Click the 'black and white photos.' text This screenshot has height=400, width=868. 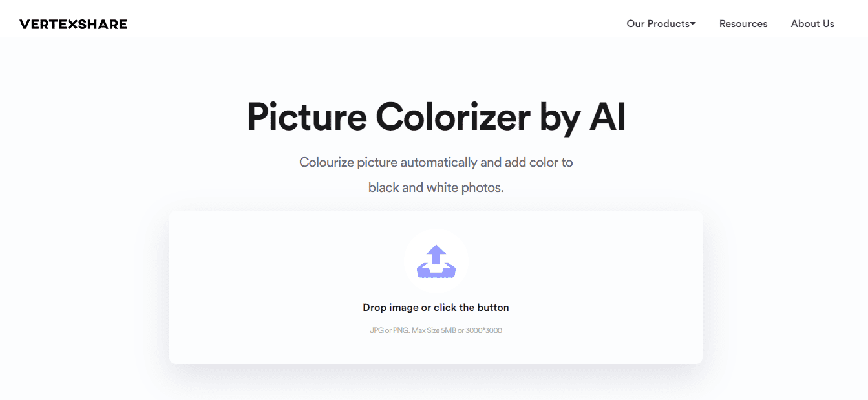pyautogui.click(x=436, y=188)
